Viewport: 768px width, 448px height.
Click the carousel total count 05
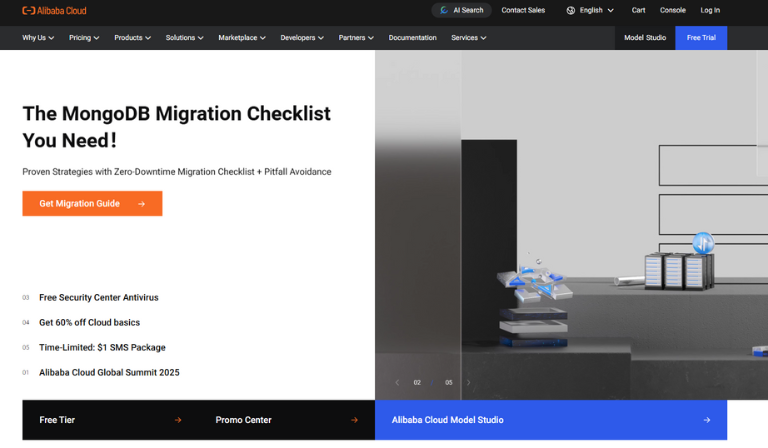(x=449, y=382)
